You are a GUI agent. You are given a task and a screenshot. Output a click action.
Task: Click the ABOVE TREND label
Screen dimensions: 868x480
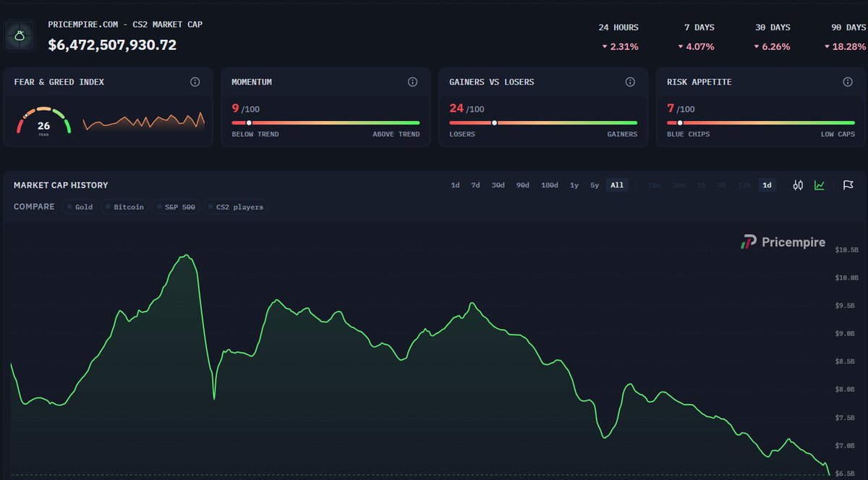396,134
